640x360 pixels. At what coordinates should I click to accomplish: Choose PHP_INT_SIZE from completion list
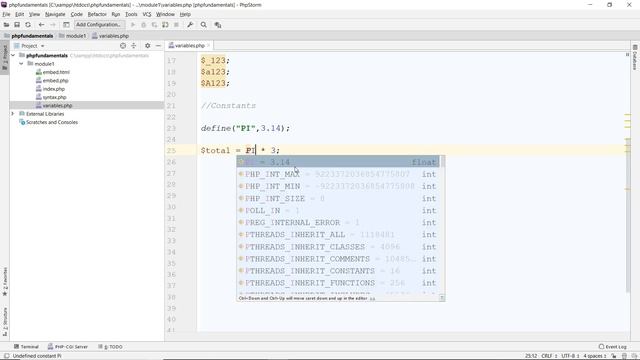[x=338, y=198]
